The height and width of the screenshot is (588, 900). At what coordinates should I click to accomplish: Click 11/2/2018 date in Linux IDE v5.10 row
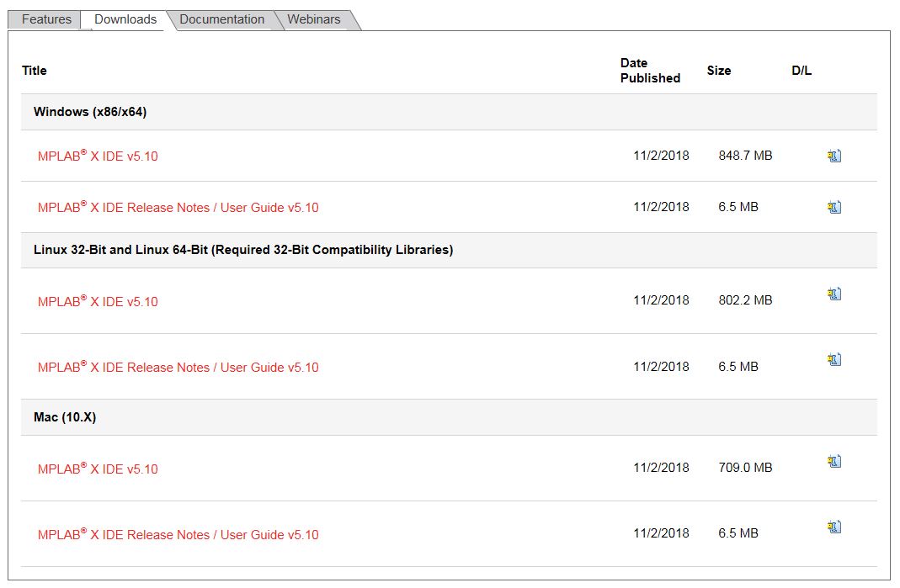tap(661, 300)
